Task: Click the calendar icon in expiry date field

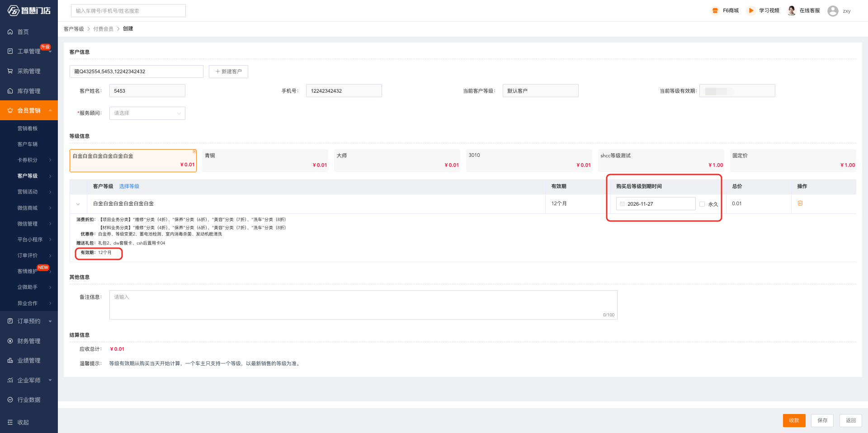Action: click(622, 204)
